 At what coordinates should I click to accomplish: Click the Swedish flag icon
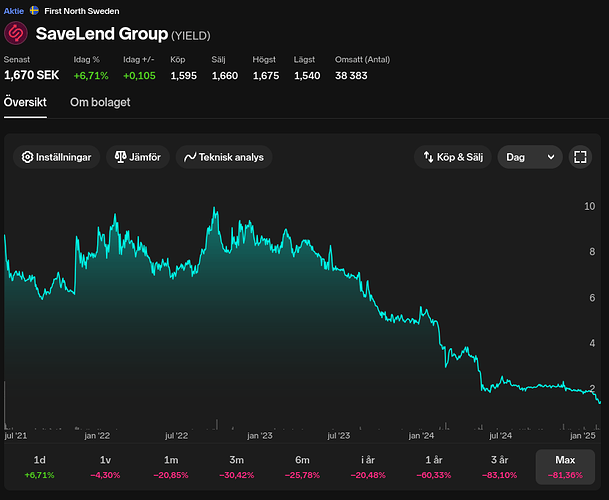click(34, 11)
